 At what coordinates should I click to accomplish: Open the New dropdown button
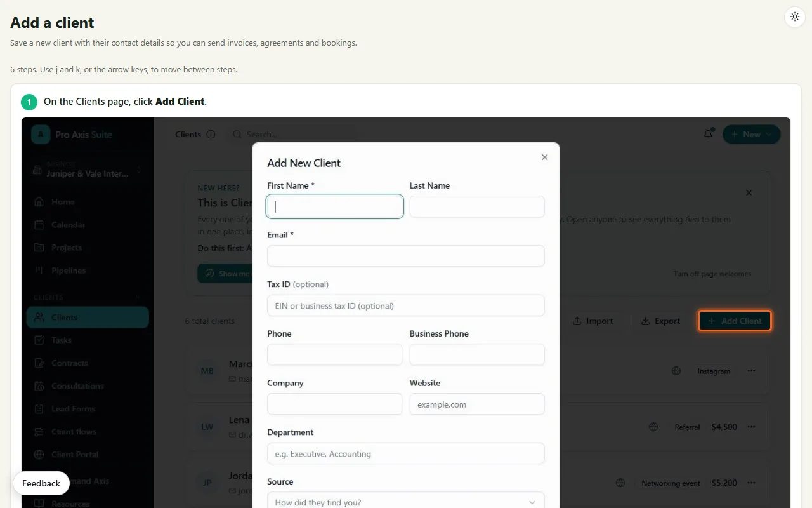pos(752,135)
